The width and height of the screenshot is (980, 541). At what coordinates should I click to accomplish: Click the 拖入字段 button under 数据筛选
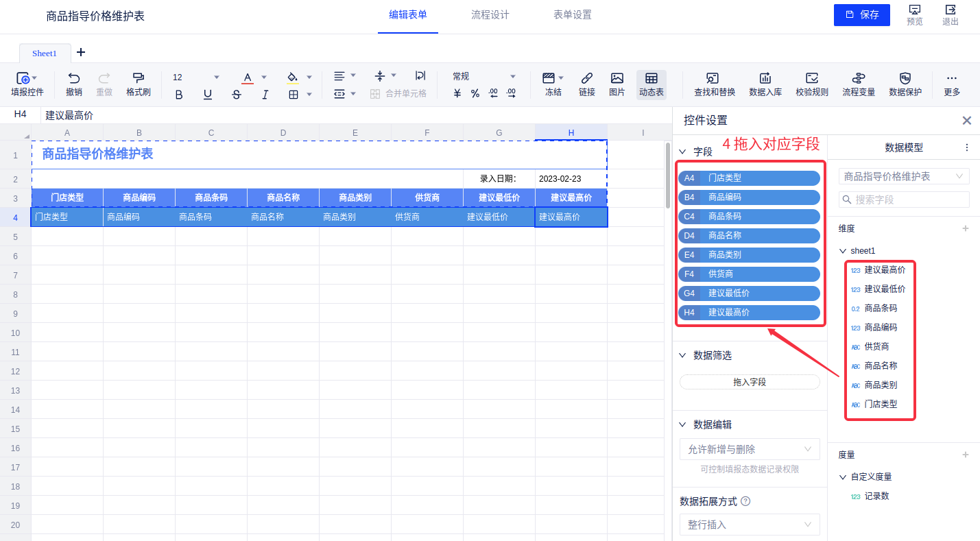click(x=750, y=382)
